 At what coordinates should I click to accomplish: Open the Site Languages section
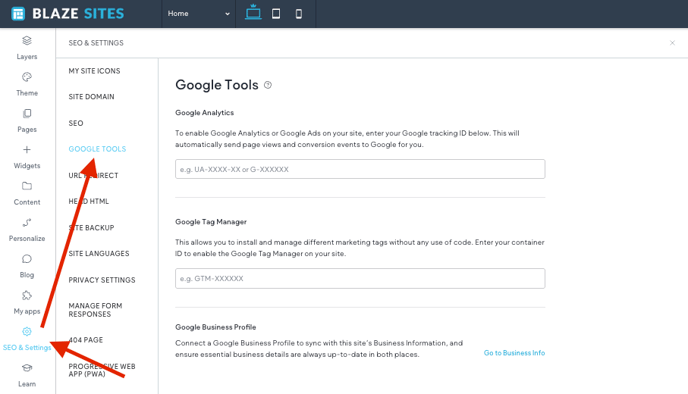[x=99, y=254]
